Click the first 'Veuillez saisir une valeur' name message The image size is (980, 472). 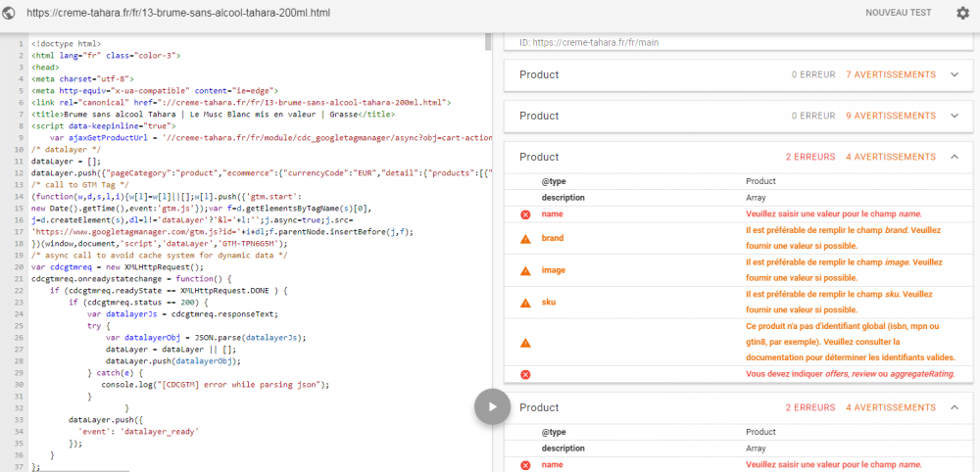(x=833, y=214)
